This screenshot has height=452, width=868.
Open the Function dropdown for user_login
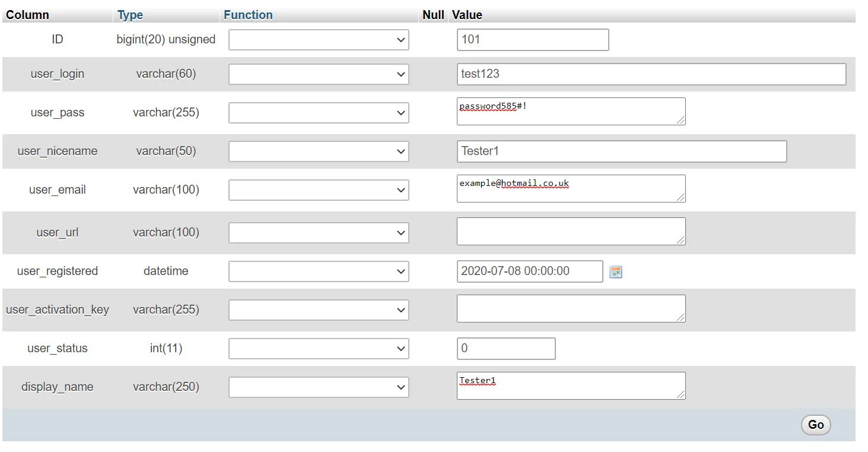click(319, 74)
